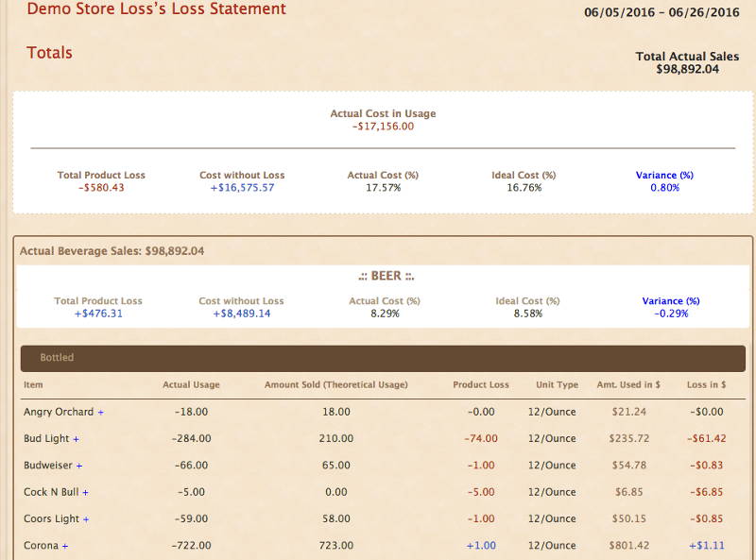Click Budweiser amount used $54.78
This screenshot has width=756, height=560.
[x=628, y=466]
